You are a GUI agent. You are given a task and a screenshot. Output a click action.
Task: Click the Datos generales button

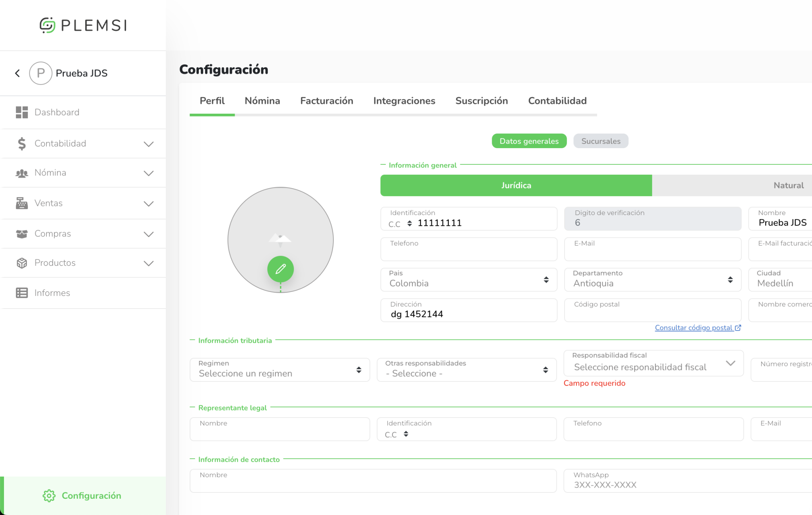pos(529,141)
